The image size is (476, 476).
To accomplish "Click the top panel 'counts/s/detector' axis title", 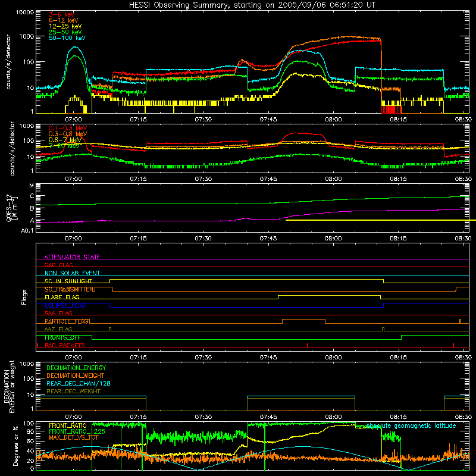I will point(8,62).
